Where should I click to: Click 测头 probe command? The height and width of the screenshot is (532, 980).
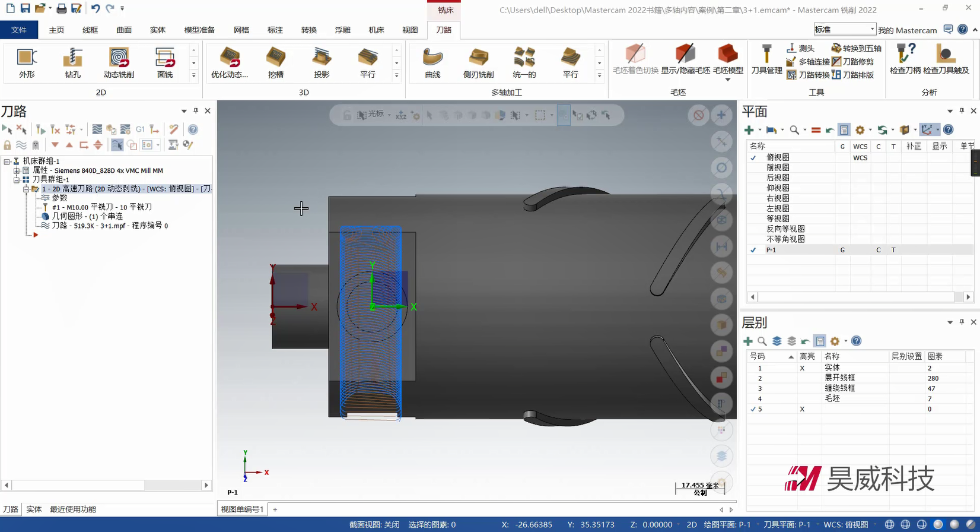(801, 48)
